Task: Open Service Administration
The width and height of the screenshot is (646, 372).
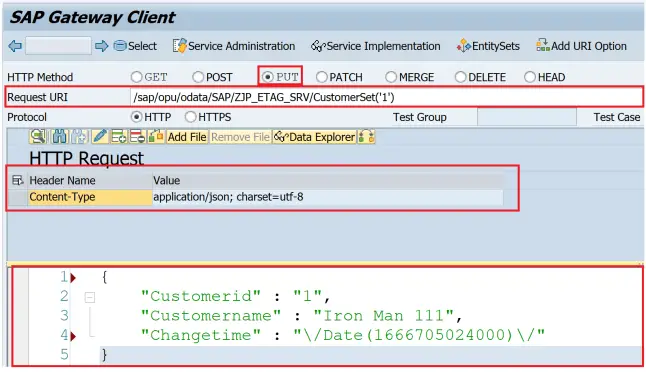Action: pyautogui.click(x=234, y=46)
